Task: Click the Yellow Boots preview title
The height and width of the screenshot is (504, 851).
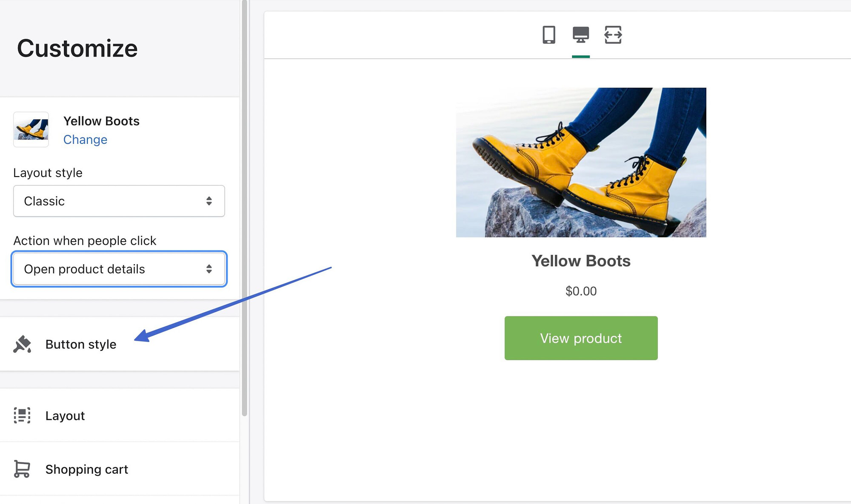Action: click(x=581, y=261)
